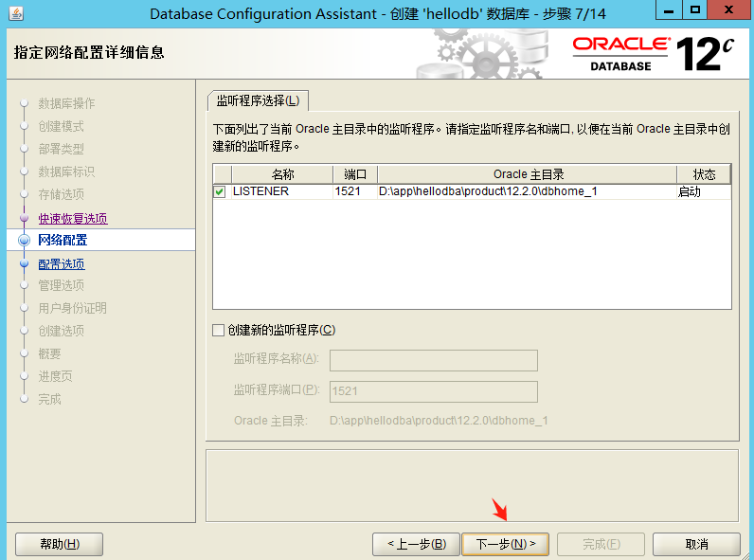This screenshot has height=560, width=754.
Task: Go back with 上一步(B) button
Action: (417, 544)
